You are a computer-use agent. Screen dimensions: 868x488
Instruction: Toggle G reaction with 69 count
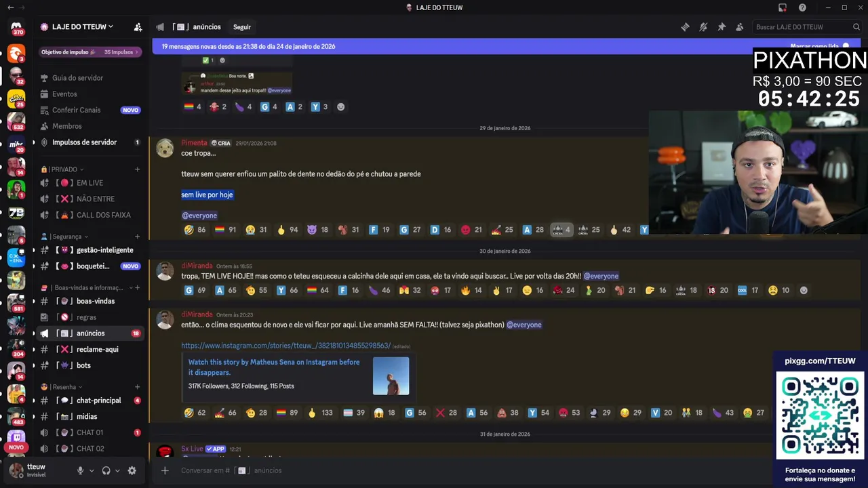pos(195,290)
